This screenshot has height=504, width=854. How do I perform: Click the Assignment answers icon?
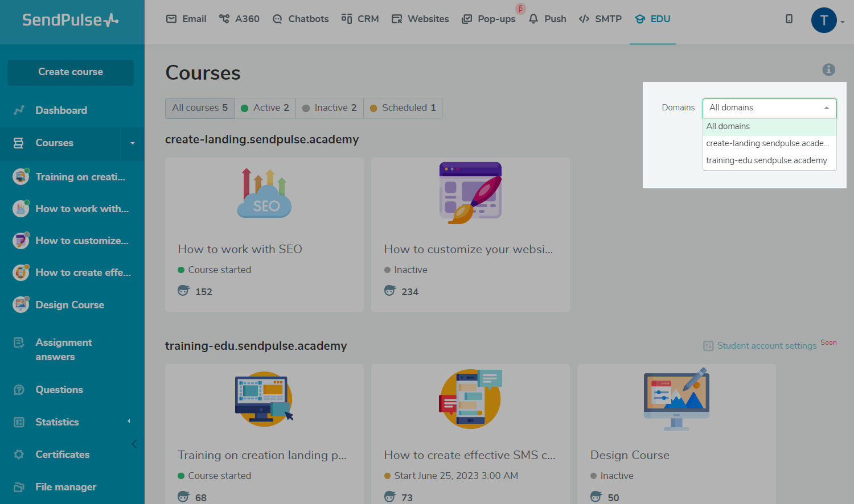click(19, 342)
